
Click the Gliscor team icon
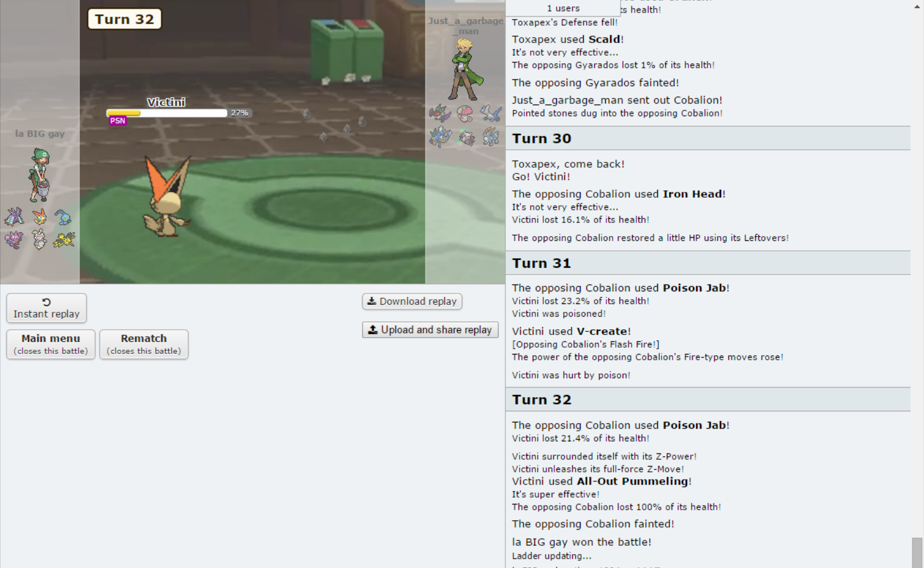(x=14, y=239)
